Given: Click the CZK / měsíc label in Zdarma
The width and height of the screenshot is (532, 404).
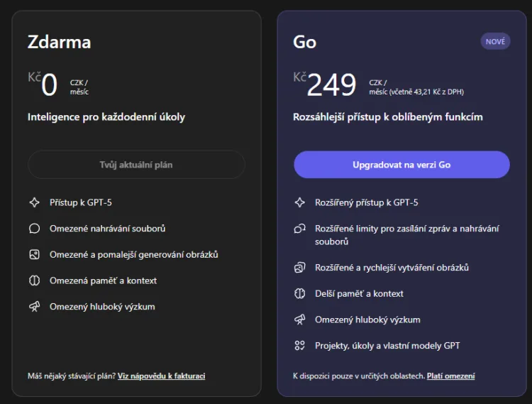Looking at the screenshot, I should [x=79, y=87].
